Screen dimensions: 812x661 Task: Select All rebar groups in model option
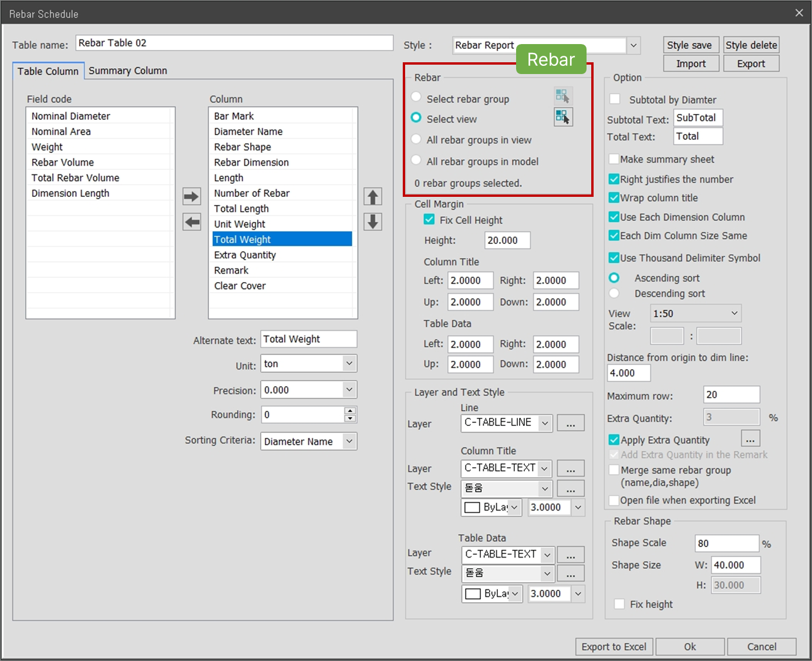(x=416, y=160)
